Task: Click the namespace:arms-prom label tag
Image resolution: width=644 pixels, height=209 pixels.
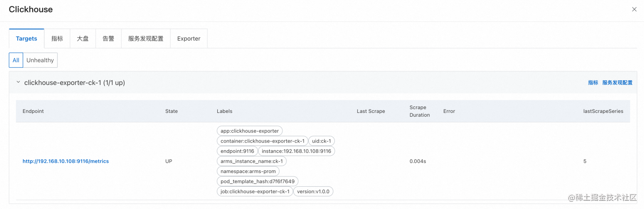Action: tap(248, 171)
